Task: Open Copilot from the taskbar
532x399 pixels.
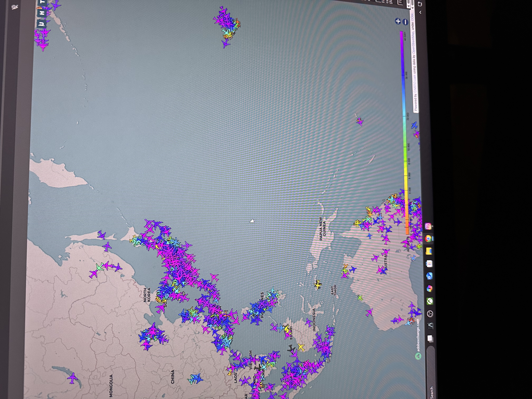Action: pyautogui.click(x=429, y=288)
